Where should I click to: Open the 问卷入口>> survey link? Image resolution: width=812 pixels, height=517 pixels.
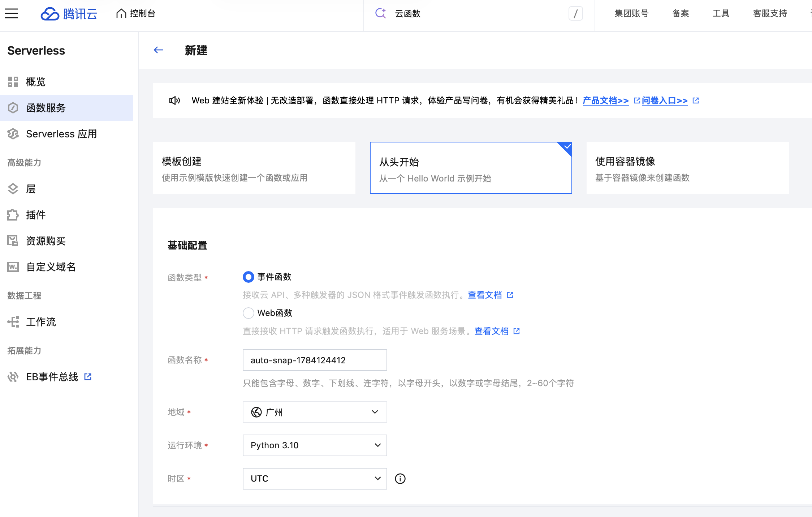click(665, 101)
